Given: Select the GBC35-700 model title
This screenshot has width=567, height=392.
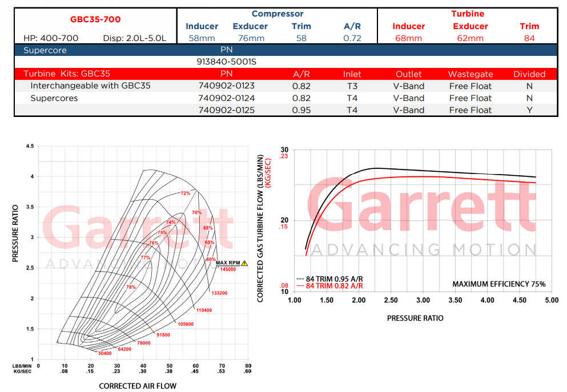Looking at the screenshot, I should click(95, 19).
